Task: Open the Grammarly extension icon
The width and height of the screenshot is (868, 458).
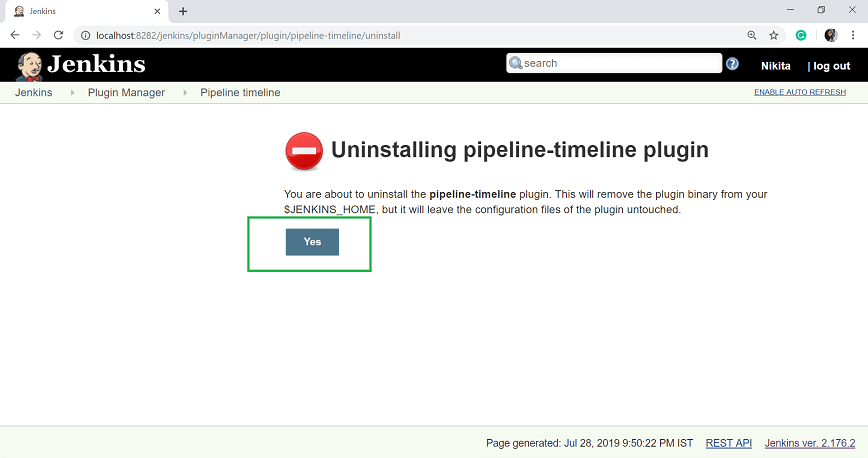Action: click(801, 35)
